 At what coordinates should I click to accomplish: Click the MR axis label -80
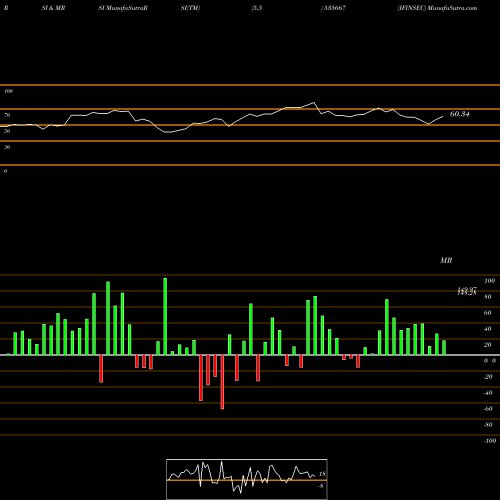[488, 425]
